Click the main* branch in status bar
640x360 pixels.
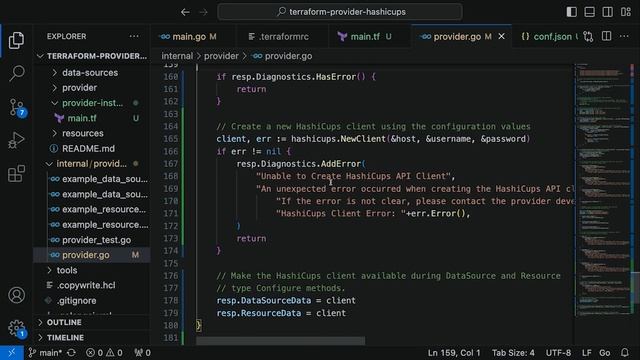(x=45, y=353)
